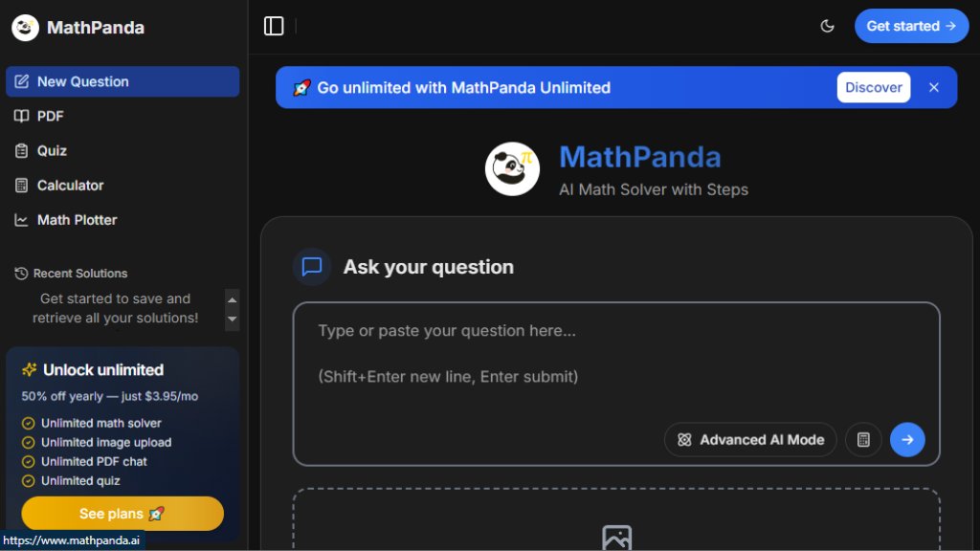Click the MathPanda panda logo in sidebar
The image size is (980, 551).
tap(25, 28)
